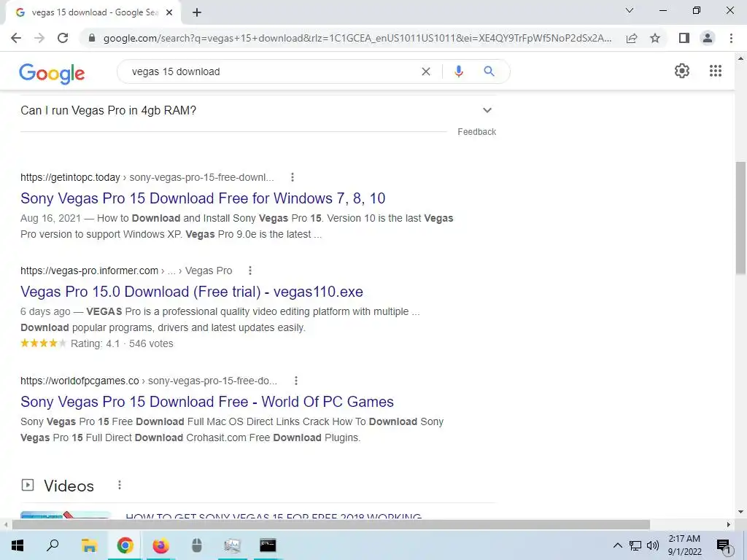The height and width of the screenshot is (560, 747).
Task: Click 'Rating: 4.1 · 546 votes' text
Action: pyautogui.click(x=122, y=343)
